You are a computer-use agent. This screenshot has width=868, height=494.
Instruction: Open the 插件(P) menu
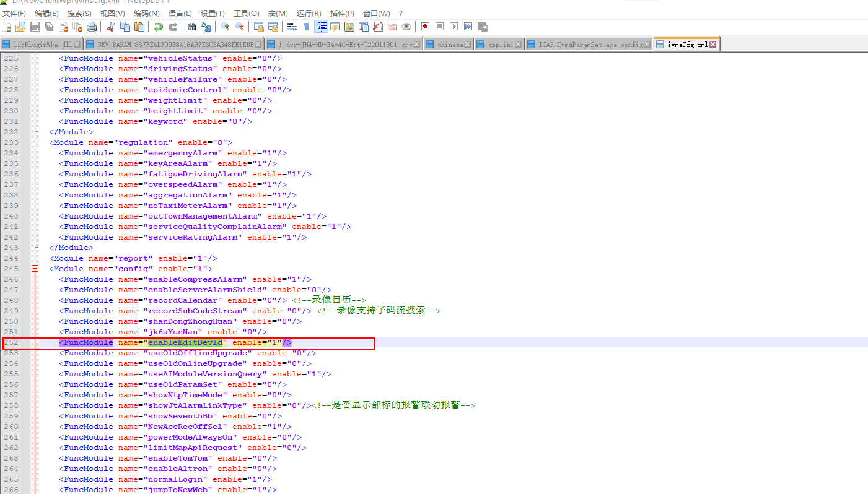point(342,13)
